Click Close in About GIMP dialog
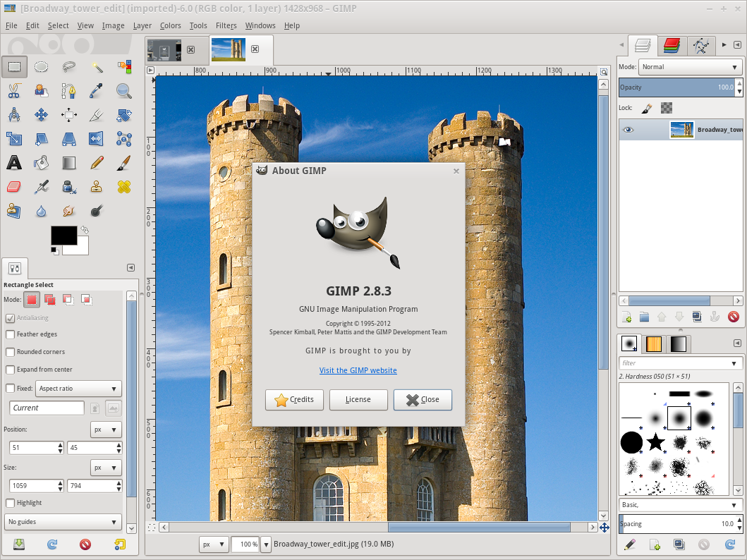Screen dimensions: 747x560 pyautogui.click(x=423, y=399)
